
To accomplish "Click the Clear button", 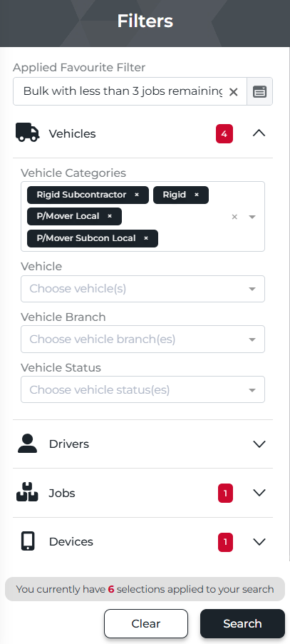I will 146,623.
